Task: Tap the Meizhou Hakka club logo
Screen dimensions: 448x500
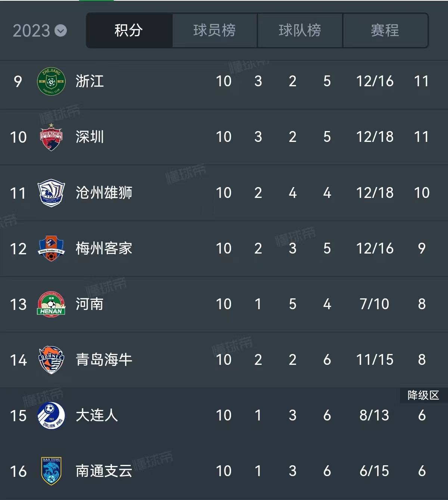Action: pos(51,248)
